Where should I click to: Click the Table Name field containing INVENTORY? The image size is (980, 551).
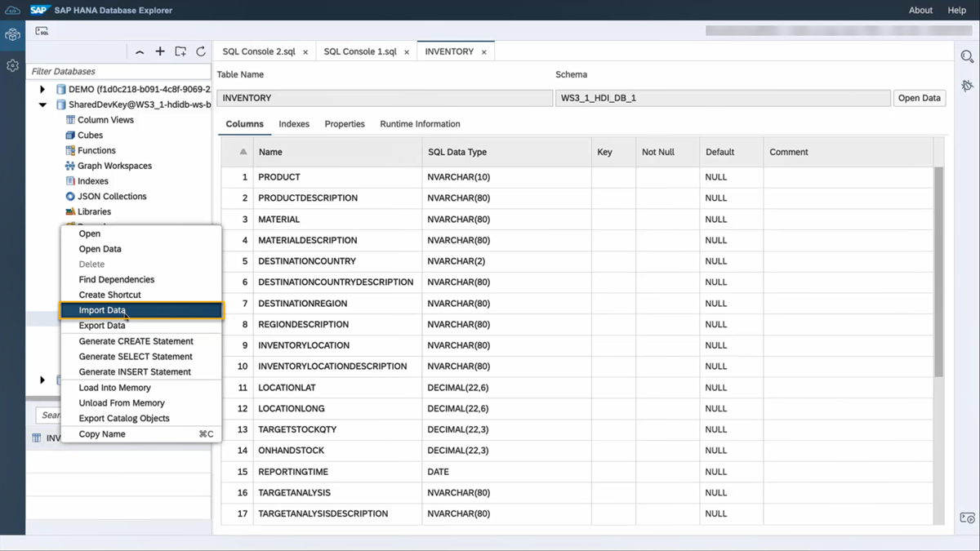(385, 98)
